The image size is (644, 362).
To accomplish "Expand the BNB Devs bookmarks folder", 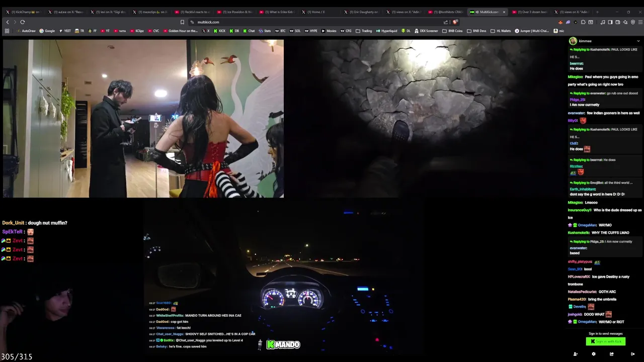I will pyautogui.click(x=476, y=31).
